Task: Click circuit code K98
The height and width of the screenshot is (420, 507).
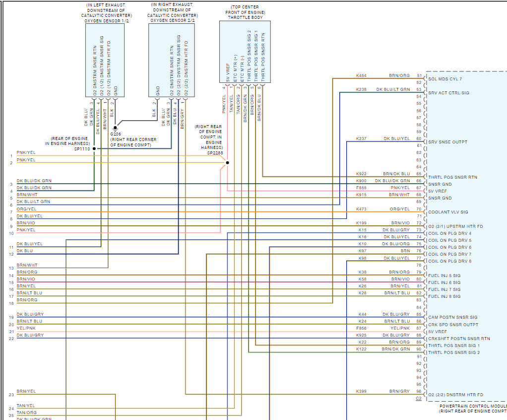Action: (x=363, y=258)
